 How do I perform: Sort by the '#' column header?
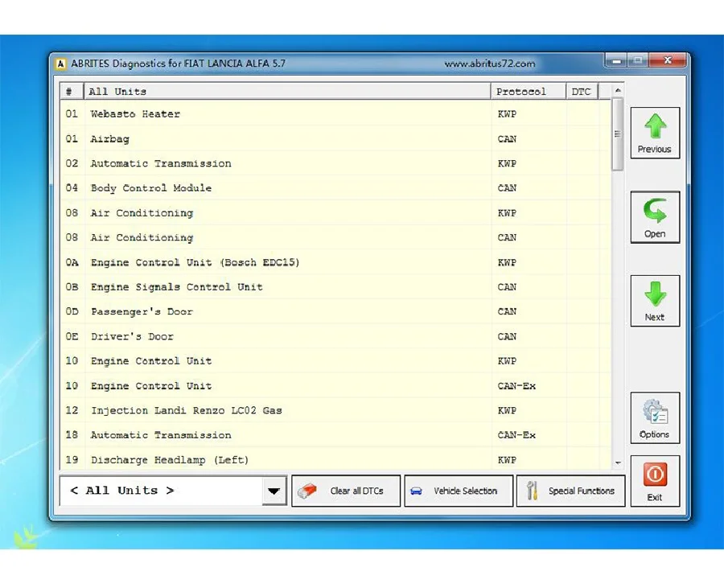pos(72,92)
